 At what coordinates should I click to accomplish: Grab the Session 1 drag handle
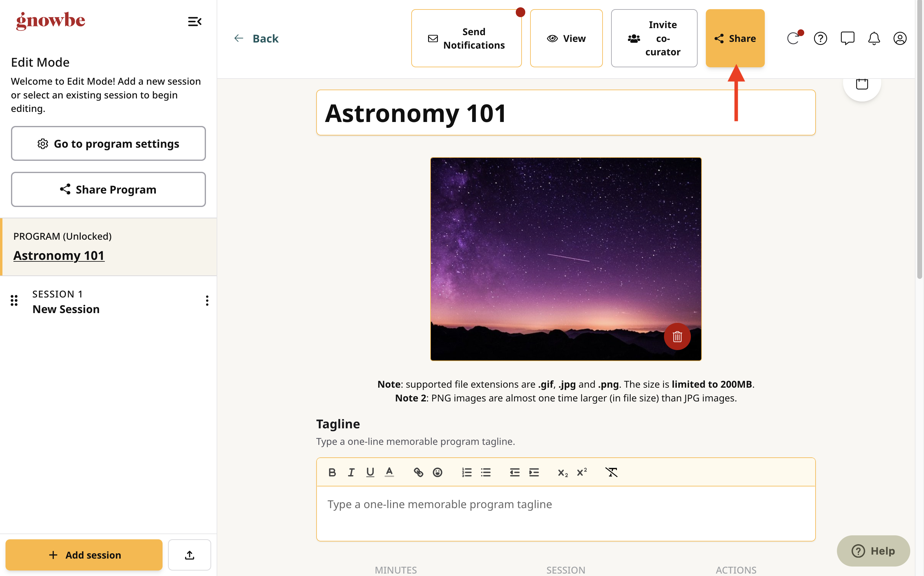coord(14,301)
